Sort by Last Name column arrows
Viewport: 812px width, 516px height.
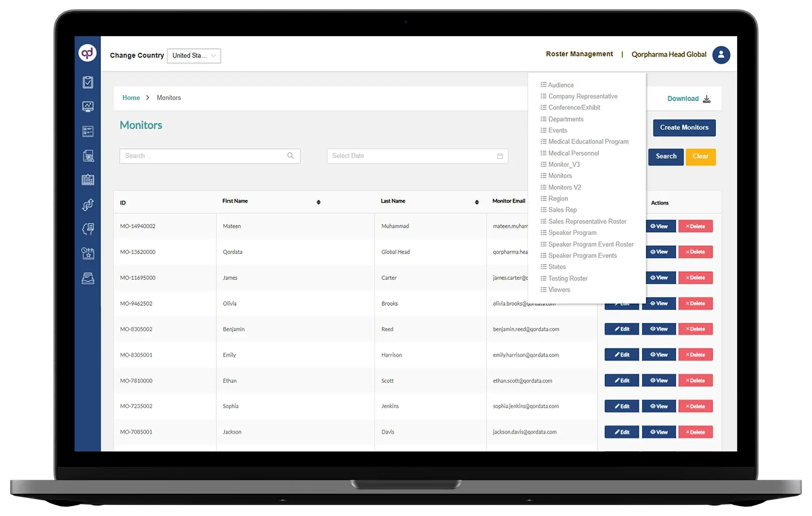pos(476,202)
